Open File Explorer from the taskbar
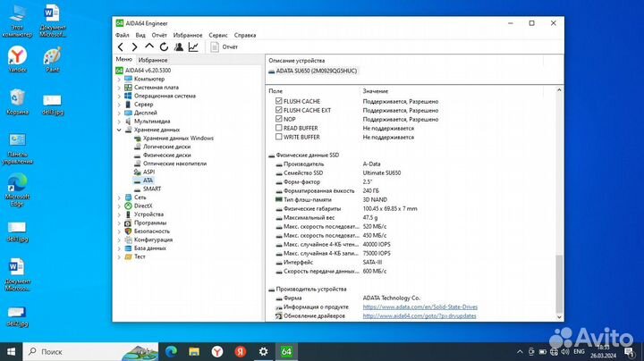The height and width of the screenshot is (361, 644). click(194, 351)
